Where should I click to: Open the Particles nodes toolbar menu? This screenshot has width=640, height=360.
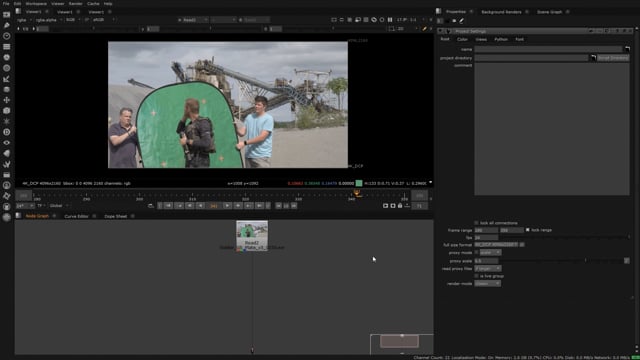(x=7, y=121)
